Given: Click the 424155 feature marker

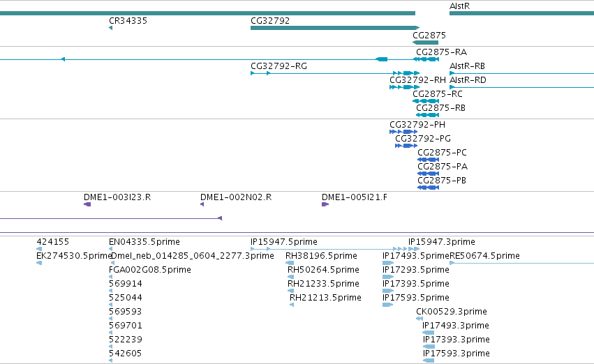Looking at the screenshot, I should (39, 249).
